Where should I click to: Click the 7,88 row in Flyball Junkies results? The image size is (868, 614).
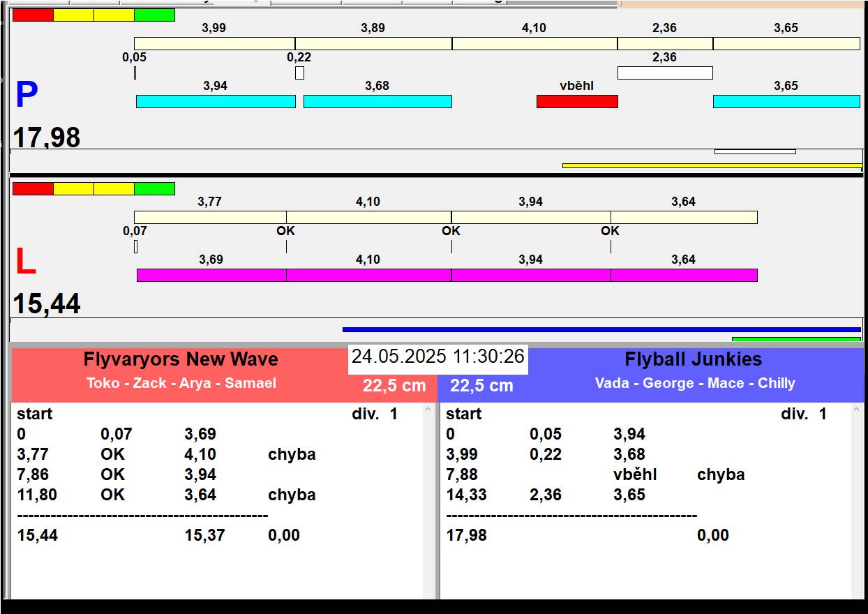click(595, 474)
